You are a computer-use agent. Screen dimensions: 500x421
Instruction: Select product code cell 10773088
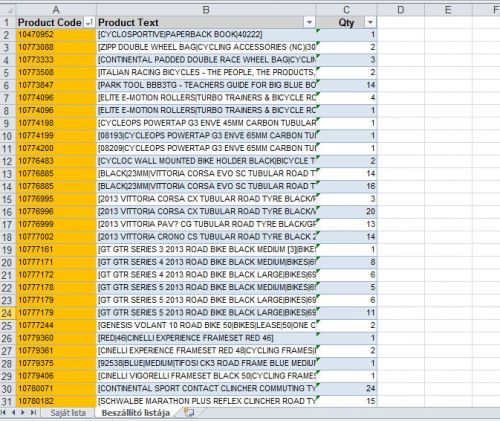[x=56, y=47]
